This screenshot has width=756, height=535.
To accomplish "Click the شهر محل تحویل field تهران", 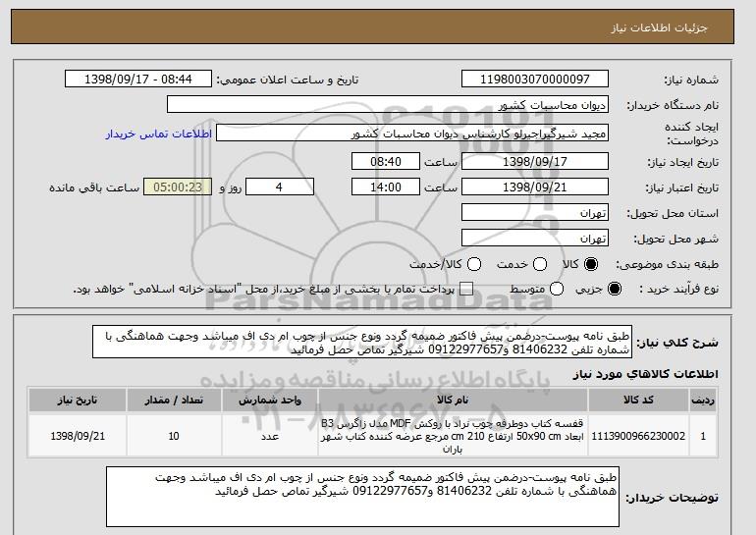I will pos(535,239).
